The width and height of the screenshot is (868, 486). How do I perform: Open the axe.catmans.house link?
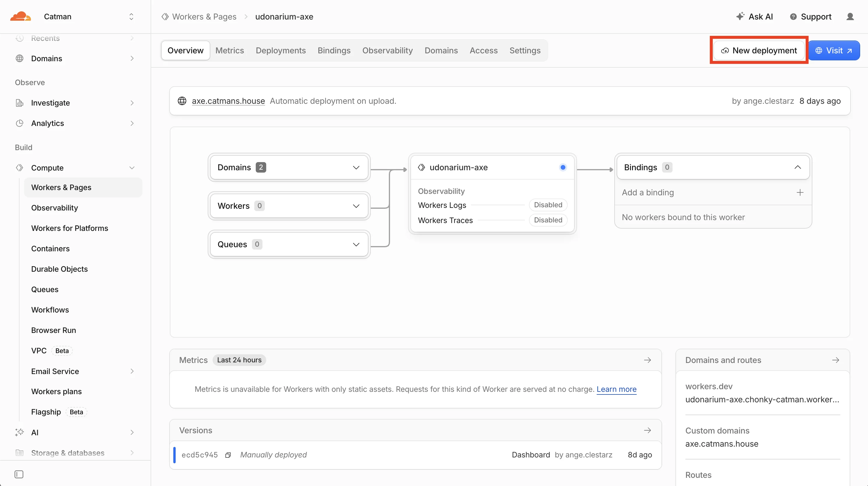click(228, 101)
